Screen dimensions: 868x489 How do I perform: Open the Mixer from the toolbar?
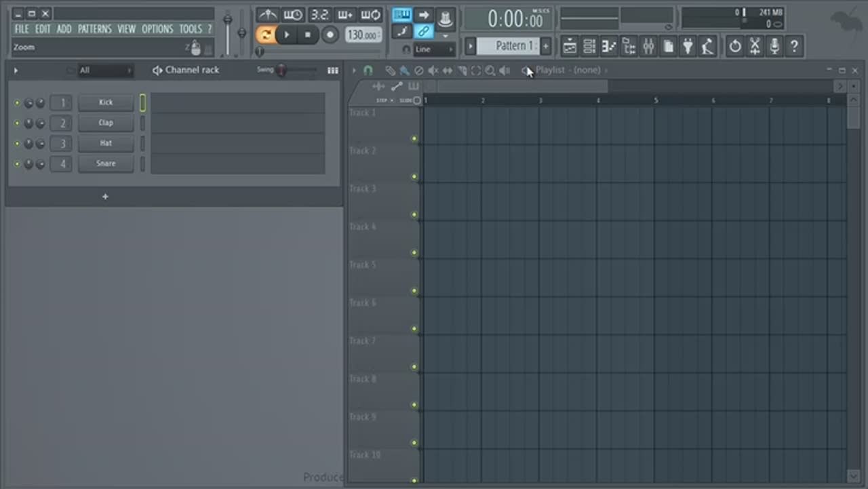[648, 46]
